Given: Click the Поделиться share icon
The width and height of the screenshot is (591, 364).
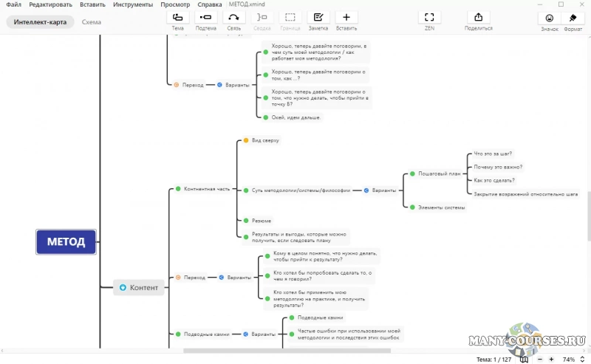Looking at the screenshot, I should click(x=478, y=17).
